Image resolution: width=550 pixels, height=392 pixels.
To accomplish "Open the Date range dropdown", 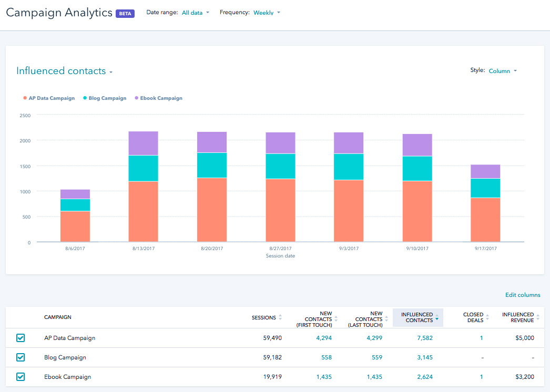I will pyautogui.click(x=195, y=13).
